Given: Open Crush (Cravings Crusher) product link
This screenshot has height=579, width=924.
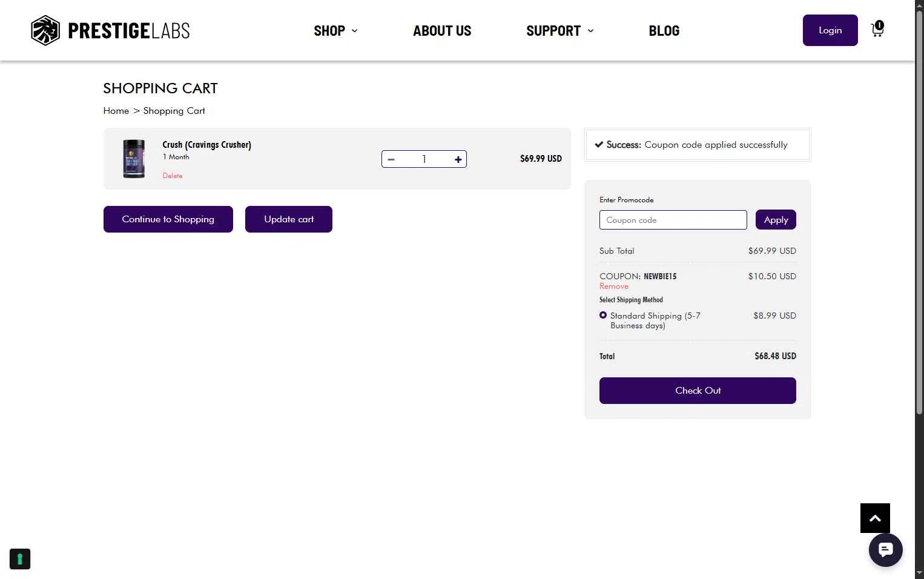Looking at the screenshot, I should [206, 145].
